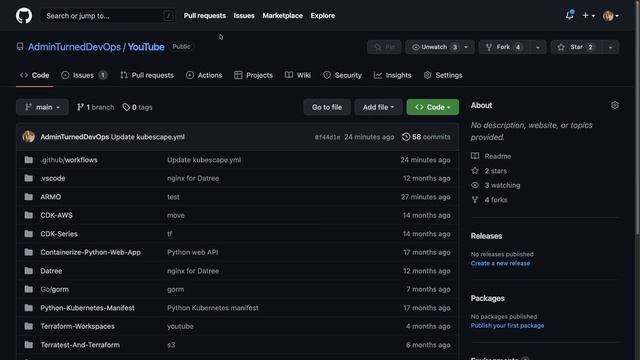This screenshot has height=360, width=640.
Task: Star the repository
Action: pyautogui.click(x=576, y=47)
